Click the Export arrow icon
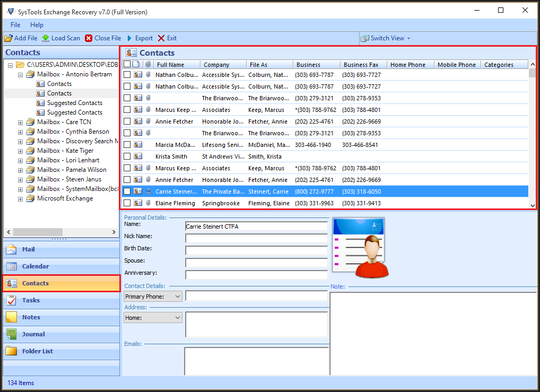Viewport: 540px width, 392px height. click(x=129, y=38)
